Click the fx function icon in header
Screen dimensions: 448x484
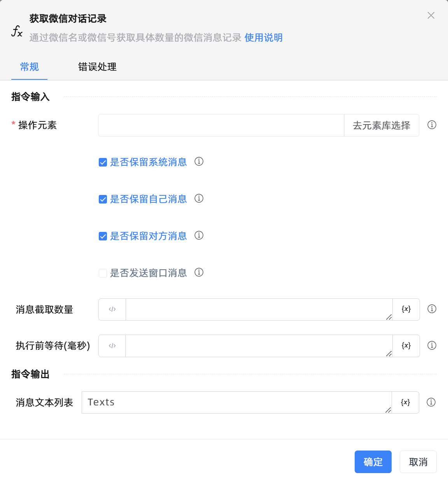click(x=17, y=31)
